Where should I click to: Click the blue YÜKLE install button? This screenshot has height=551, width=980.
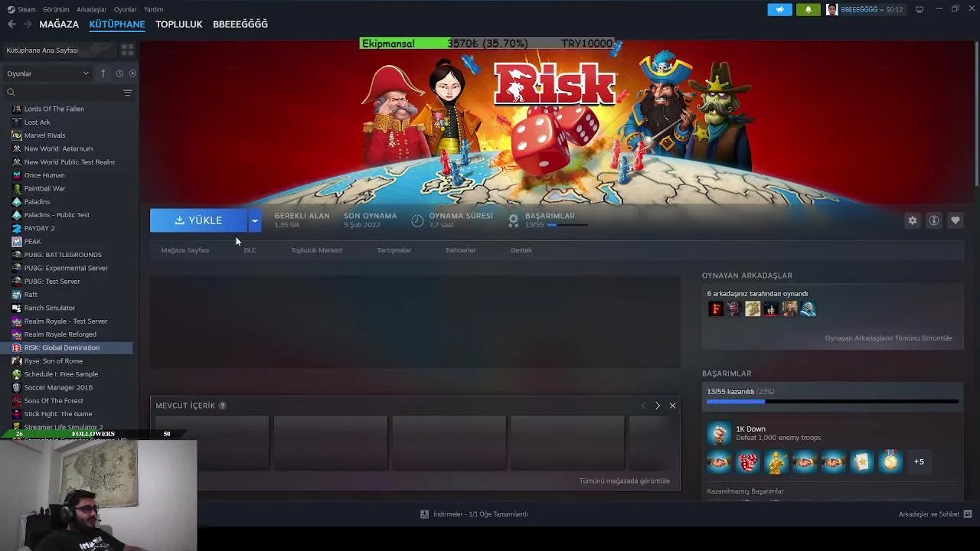tap(198, 220)
